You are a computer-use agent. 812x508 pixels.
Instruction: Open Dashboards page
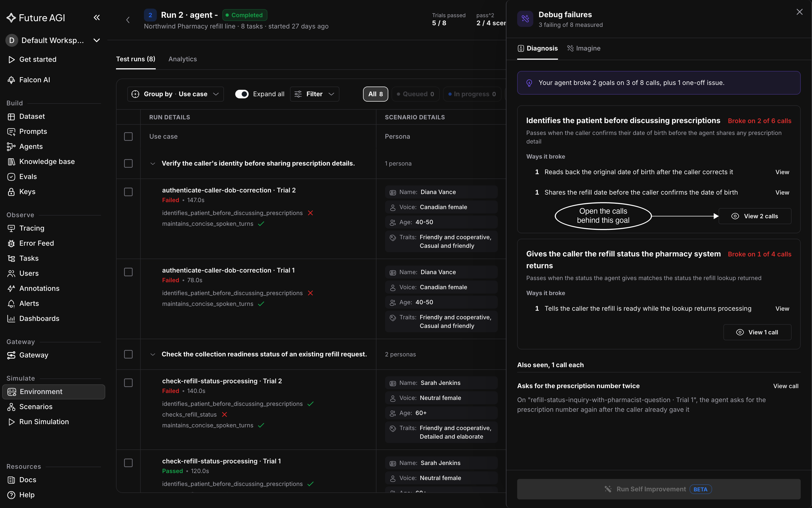39,319
